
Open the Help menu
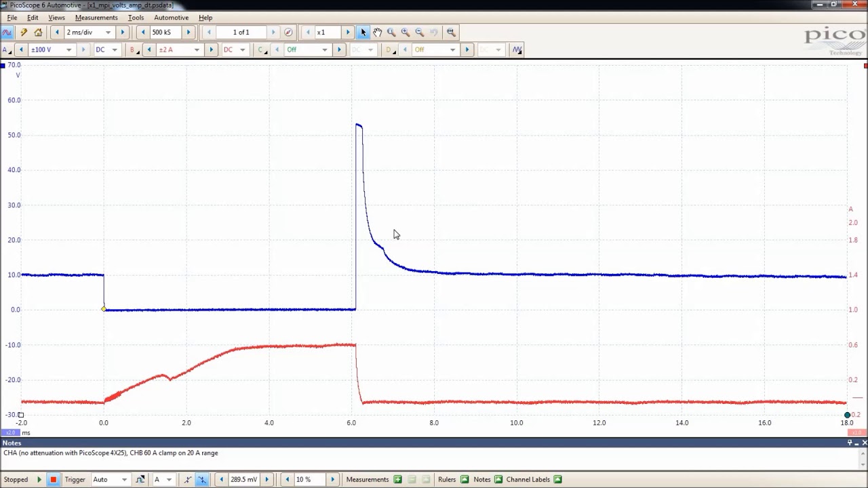(x=205, y=18)
